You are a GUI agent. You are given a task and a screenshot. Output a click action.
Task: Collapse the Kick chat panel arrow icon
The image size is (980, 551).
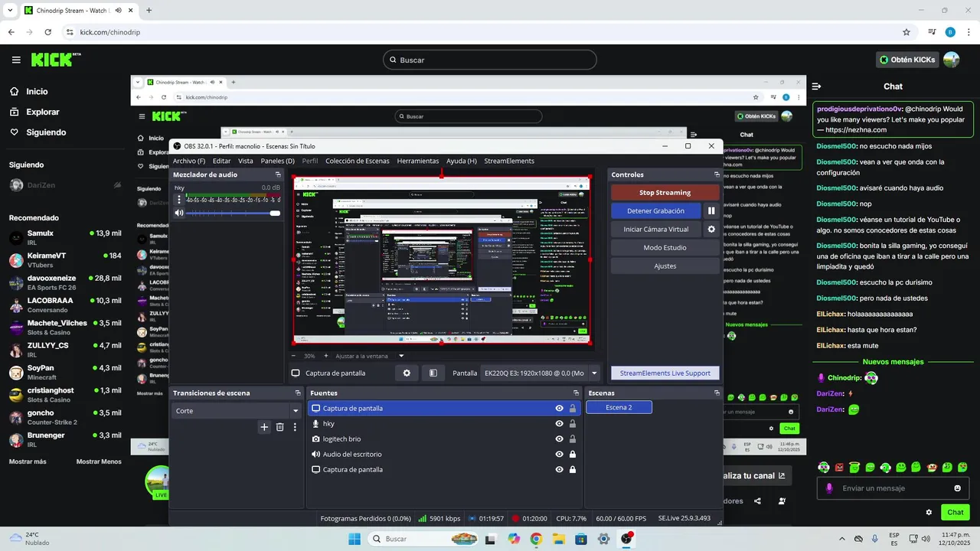click(x=817, y=86)
